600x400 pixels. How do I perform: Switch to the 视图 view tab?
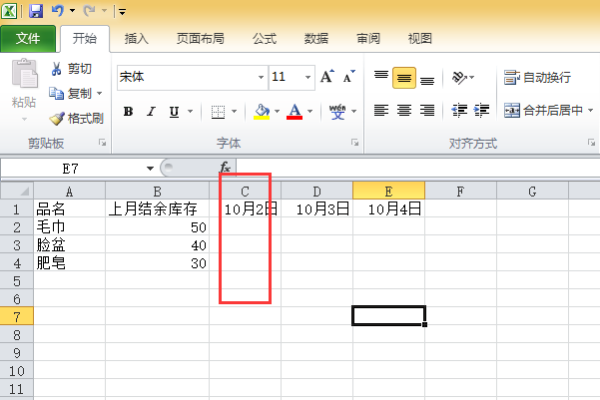click(420, 38)
